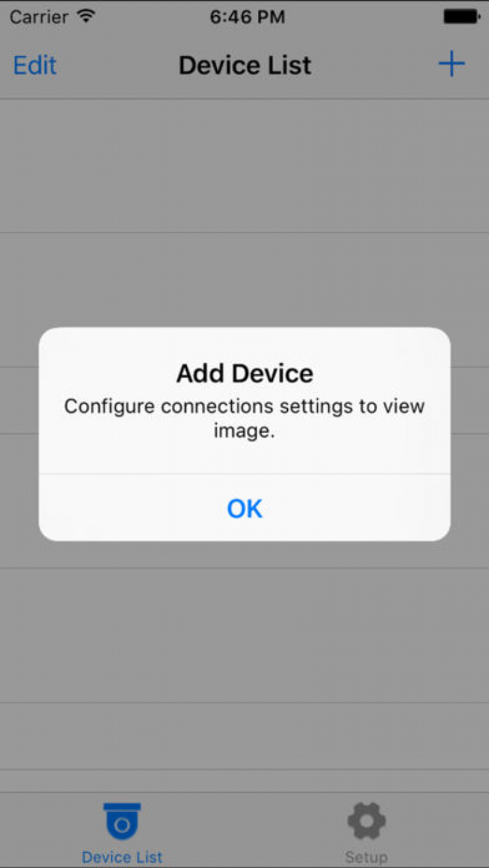This screenshot has width=489, height=868.
Task: Open the Setup gear icon
Action: click(366, 821)
